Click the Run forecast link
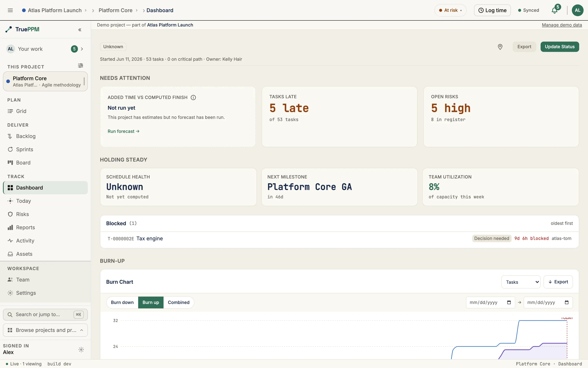This screenshot has height=368, width=588. point(123,131)
